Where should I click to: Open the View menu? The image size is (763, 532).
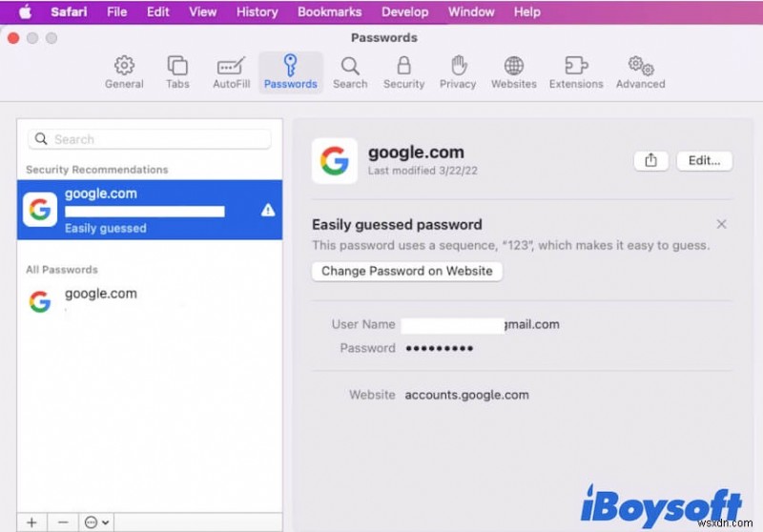coord(203,11)
